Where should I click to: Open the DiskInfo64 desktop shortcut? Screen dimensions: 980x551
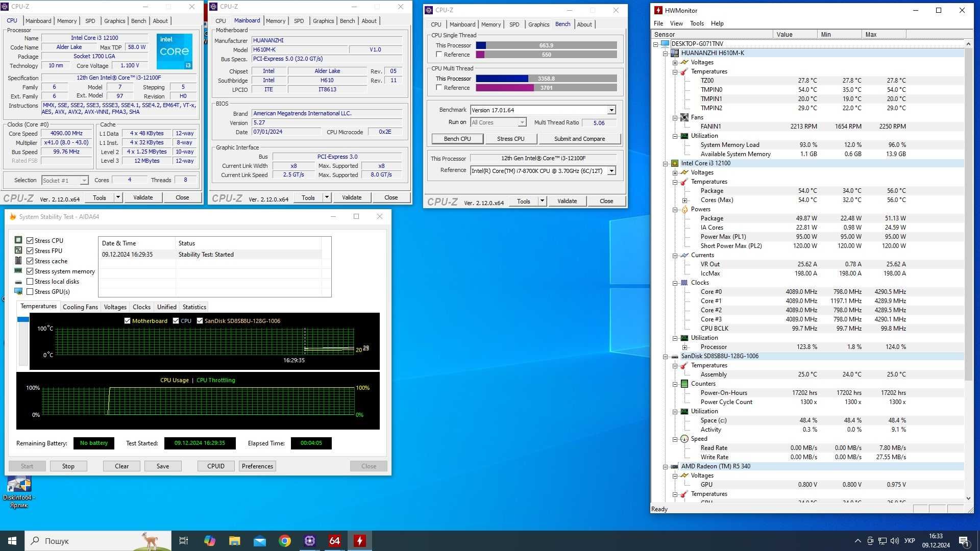point(19,492)
